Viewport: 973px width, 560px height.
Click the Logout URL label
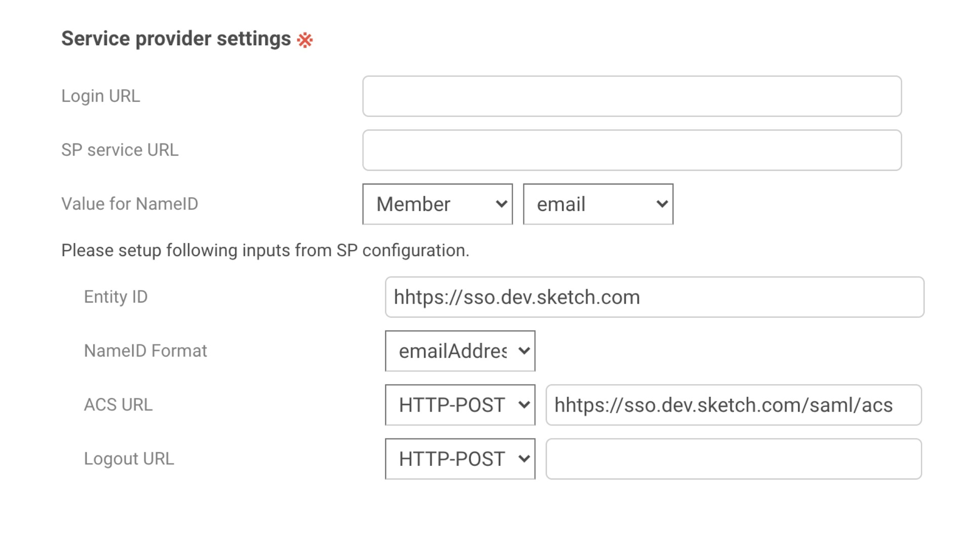(x=129, y=459)
